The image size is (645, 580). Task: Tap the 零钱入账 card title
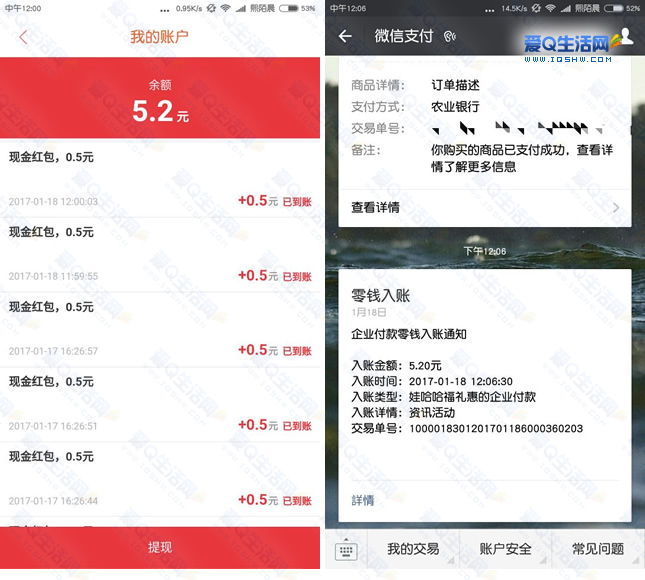coord(381,295)
